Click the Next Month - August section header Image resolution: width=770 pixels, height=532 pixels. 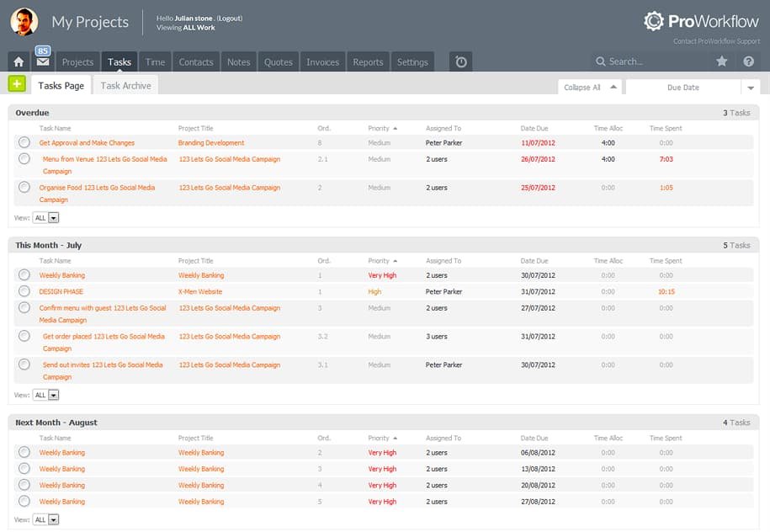point(384,423)
